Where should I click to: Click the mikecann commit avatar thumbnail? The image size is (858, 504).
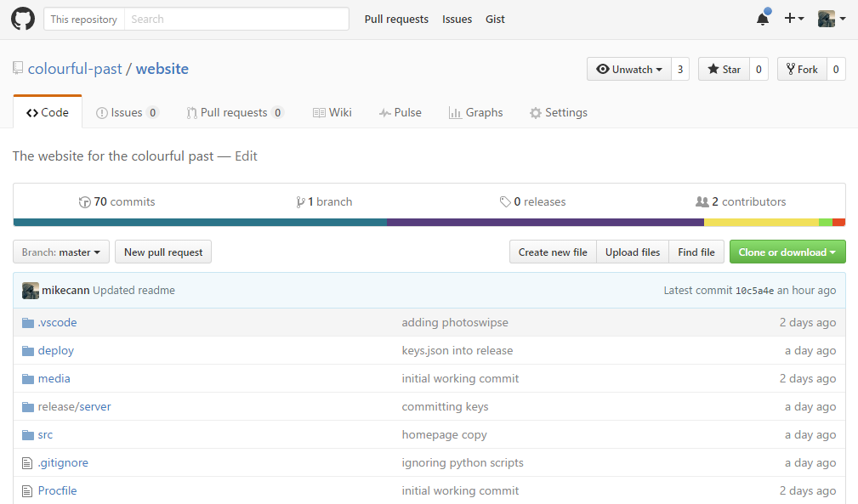(x=31, y=291)
